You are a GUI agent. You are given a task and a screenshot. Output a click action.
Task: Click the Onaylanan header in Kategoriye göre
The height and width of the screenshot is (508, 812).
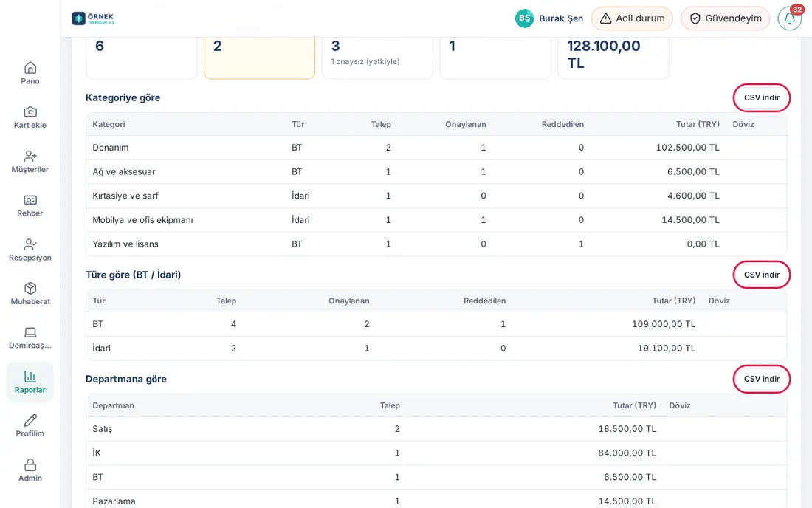coord(466,124)
